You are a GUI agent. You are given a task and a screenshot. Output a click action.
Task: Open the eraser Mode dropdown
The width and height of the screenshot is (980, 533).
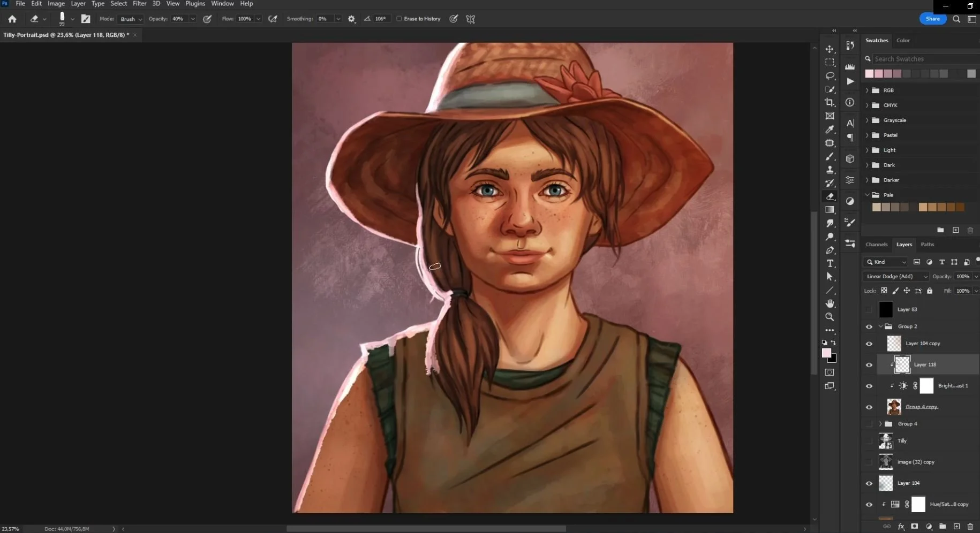tap(131, 19)
